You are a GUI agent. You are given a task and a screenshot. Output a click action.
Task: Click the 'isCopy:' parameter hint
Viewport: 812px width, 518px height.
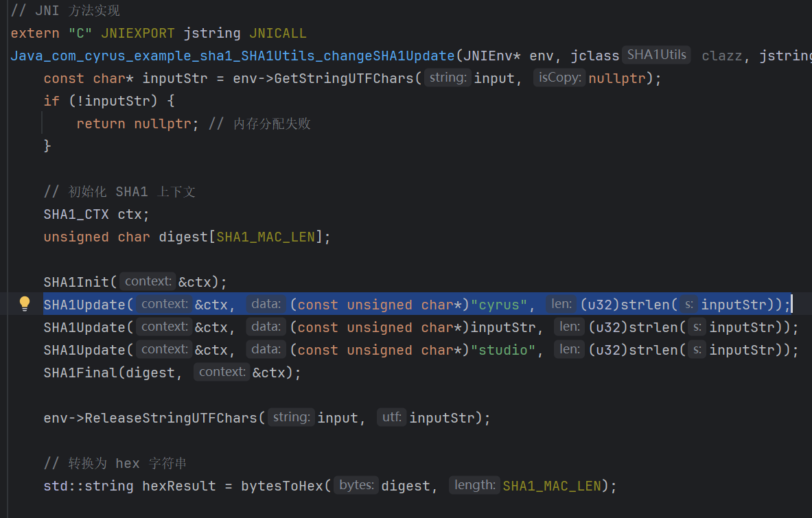pos(559,78)
